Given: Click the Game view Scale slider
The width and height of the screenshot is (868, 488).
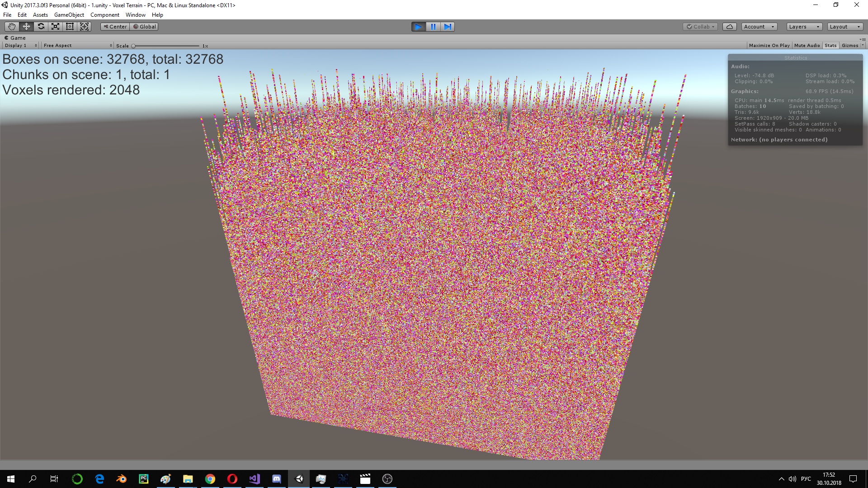Looking at the screenshot, I should point(134,46).
